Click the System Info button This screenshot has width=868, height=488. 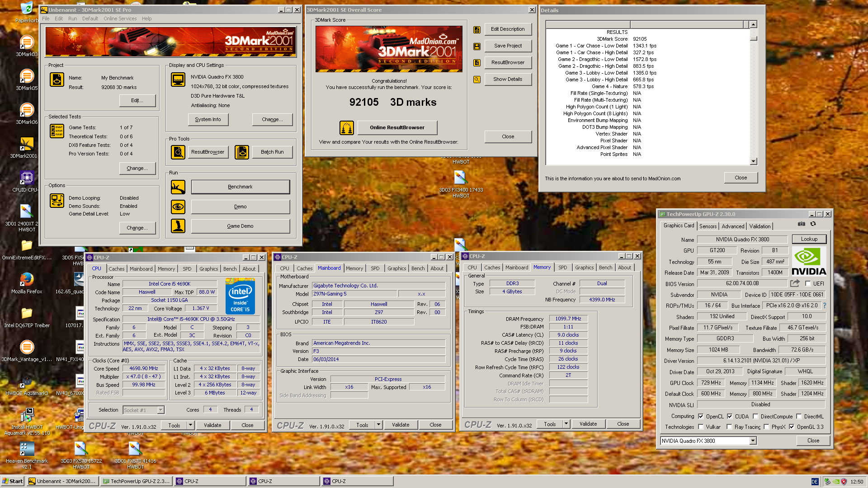click(208, 120)
